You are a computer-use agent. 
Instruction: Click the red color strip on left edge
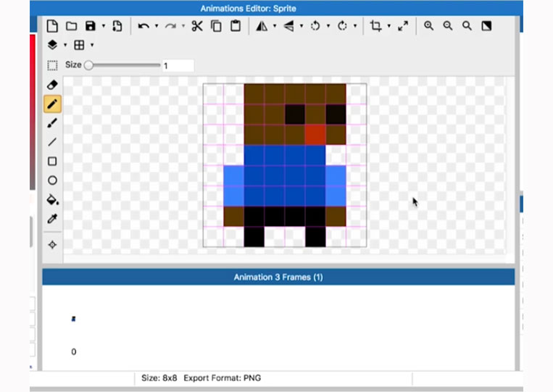tap(33, 112)
